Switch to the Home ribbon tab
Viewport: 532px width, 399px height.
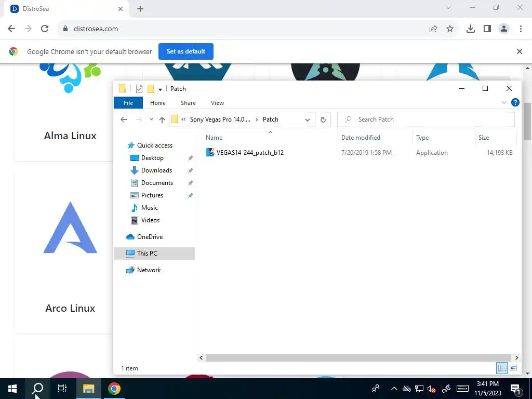tap(158, 103)
